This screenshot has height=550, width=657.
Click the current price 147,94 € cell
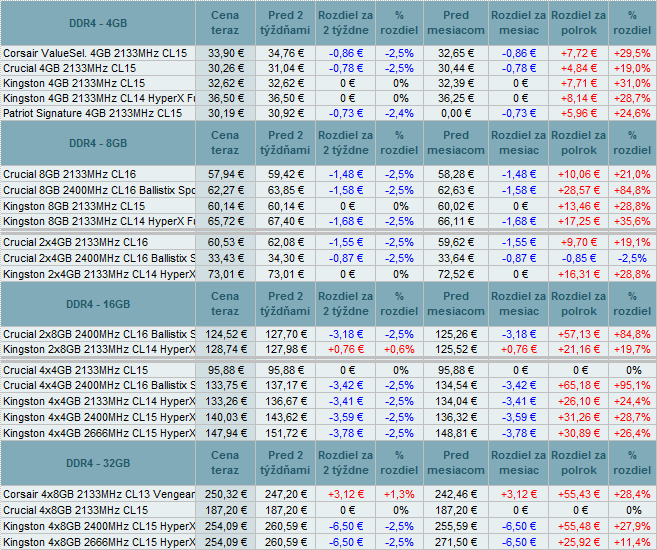[x=226, y=433]
